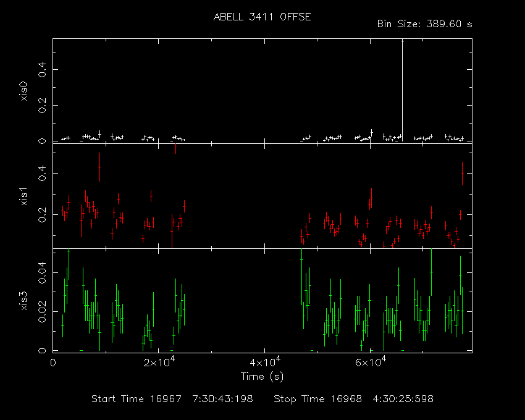The height and width of the screenshot is (420, 525).
Task: Click the Bin Size: 389.60 s label
Action: tap(424, 24)
